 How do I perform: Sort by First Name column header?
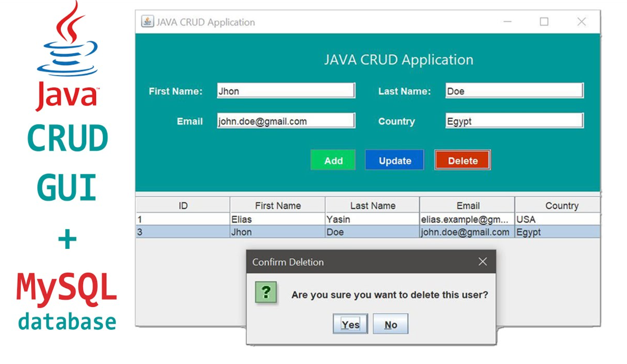(278, 205)
